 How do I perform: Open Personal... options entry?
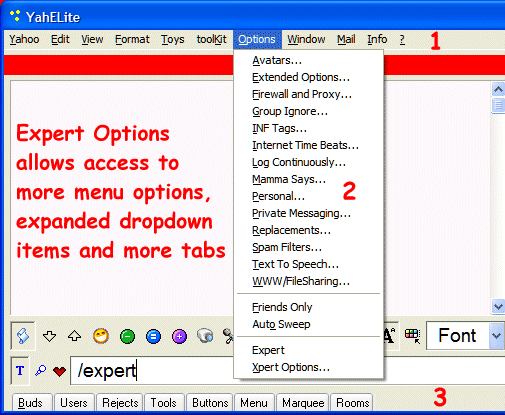(x=309, y=196)
